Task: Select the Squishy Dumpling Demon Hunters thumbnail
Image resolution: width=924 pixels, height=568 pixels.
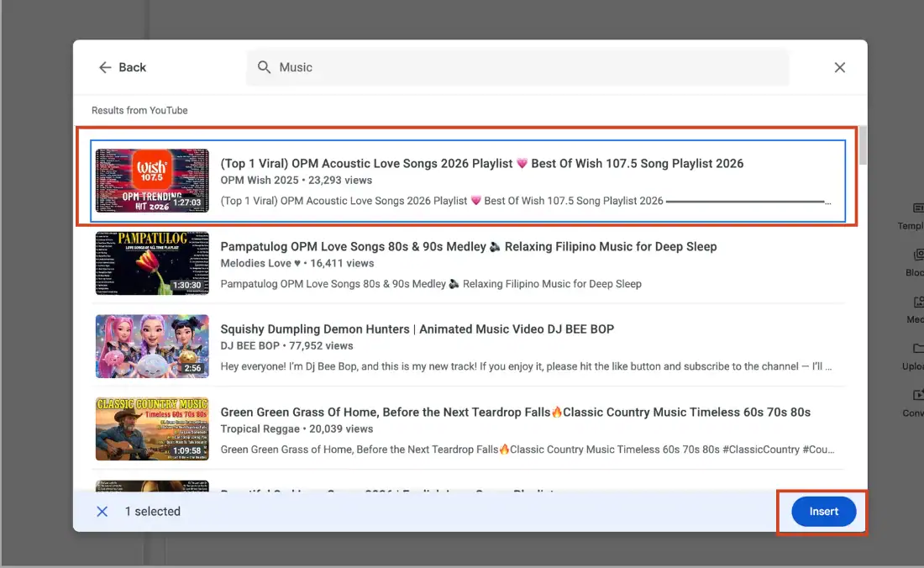Action: click(x=152, y=346)
